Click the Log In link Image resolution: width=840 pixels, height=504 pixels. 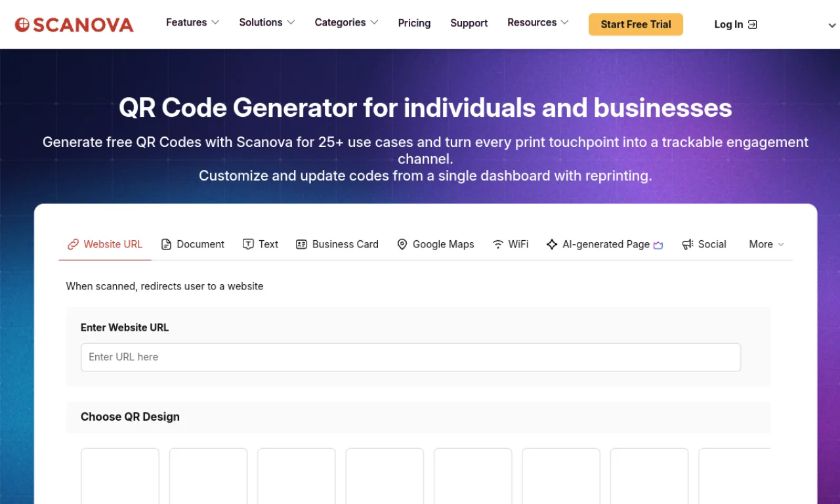point(735,24)
